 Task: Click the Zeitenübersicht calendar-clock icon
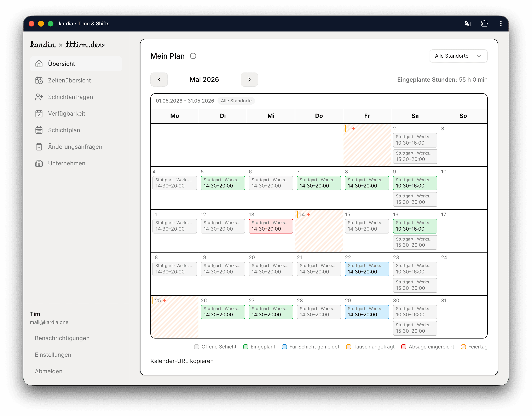[39, 80]
